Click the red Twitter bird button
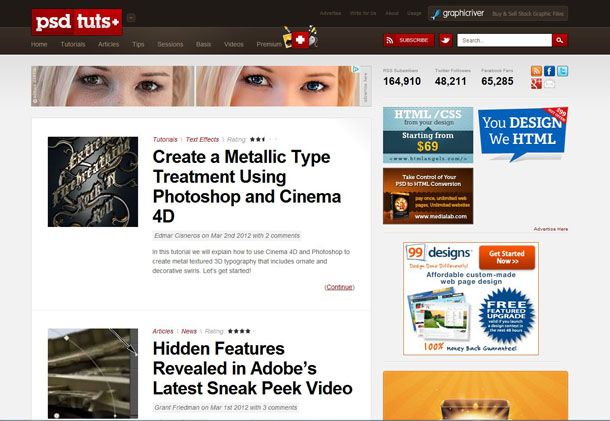The height and width of the screenshot is (421, 610). [445, 40]
